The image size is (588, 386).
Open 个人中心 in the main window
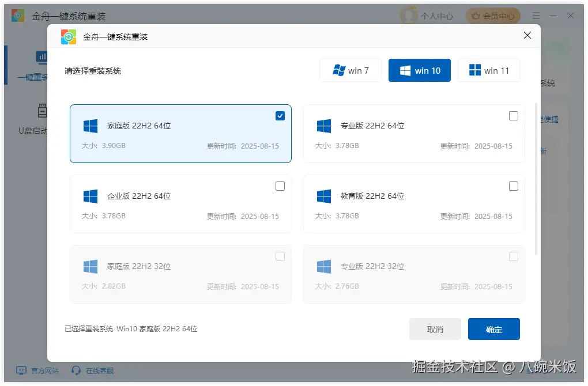point(436,16)
